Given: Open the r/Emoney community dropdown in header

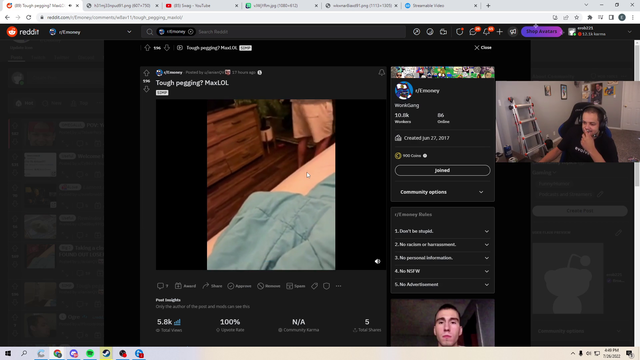Looking at the screenshot, I should [x=91, y=32].
